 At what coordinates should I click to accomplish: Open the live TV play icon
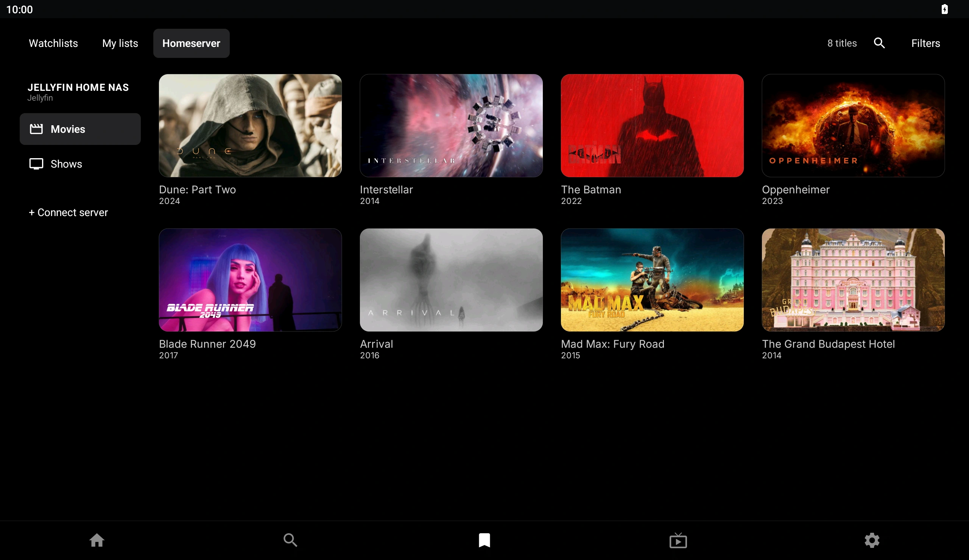[678, 540]
